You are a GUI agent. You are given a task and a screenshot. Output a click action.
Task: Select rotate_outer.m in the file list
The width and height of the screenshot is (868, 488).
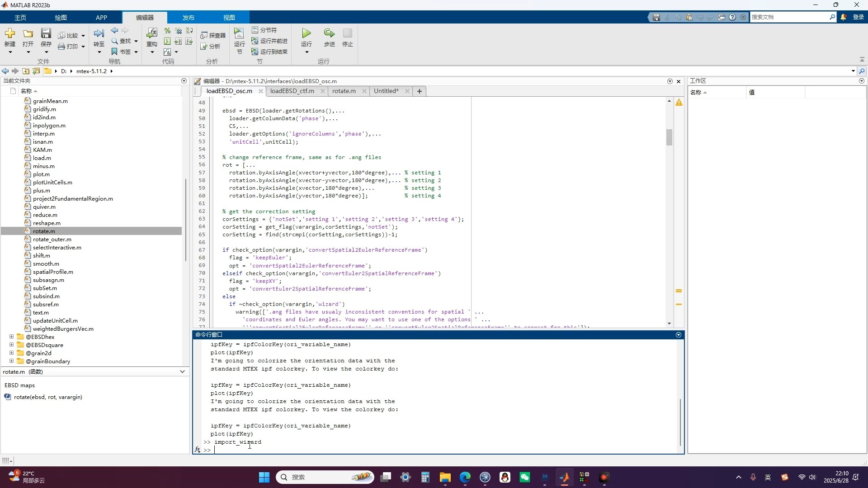coord(52,239)
